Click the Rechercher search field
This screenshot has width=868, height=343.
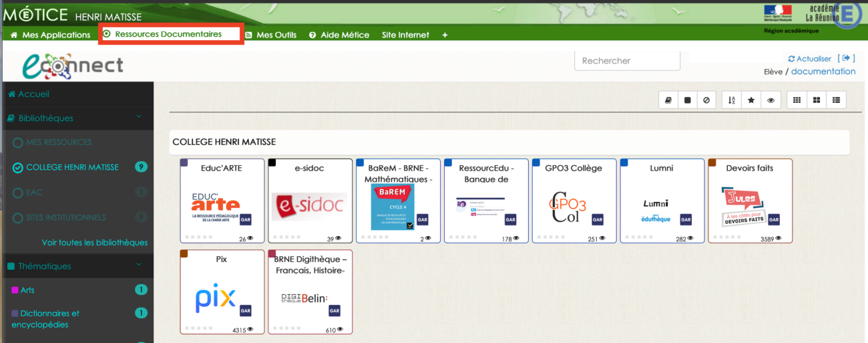coord(626,61)
